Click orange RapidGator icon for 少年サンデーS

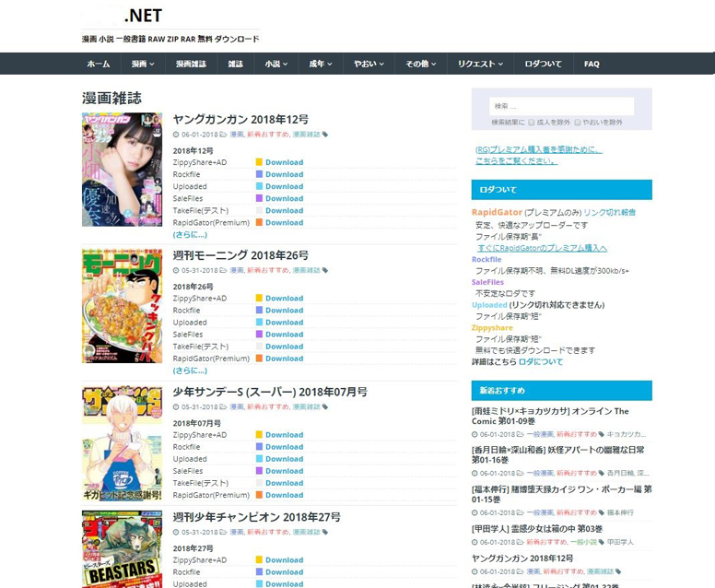(x=259, y=495)
